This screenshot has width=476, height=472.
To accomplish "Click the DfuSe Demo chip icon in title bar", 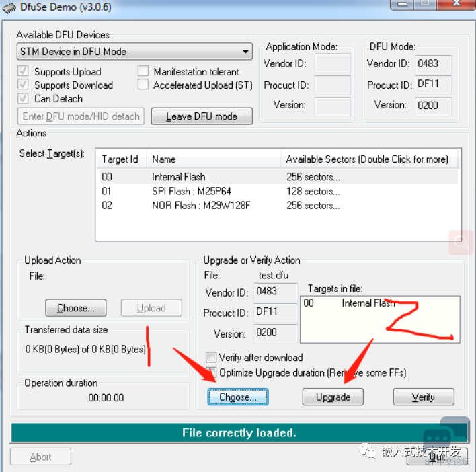I will (x=9, y=7).
